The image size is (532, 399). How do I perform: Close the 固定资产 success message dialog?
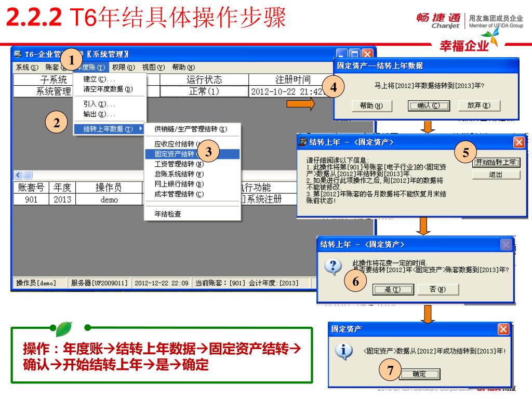click(503, 329)
